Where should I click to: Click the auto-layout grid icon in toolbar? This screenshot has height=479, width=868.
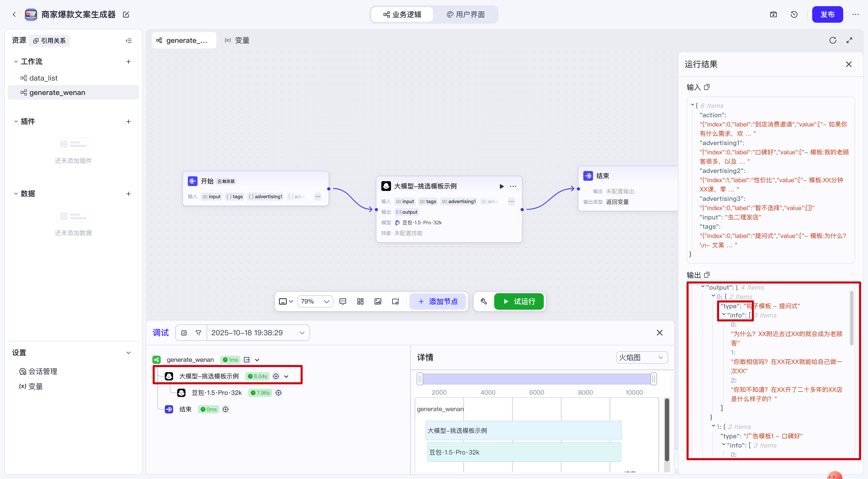click(x=360, y=301)
